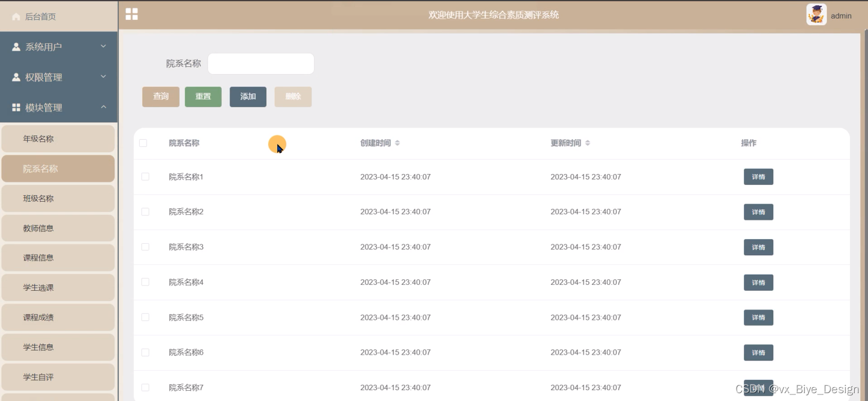Click the 院系名称1 table cell
Screen dimensions: 868x401
pos(186,177)
